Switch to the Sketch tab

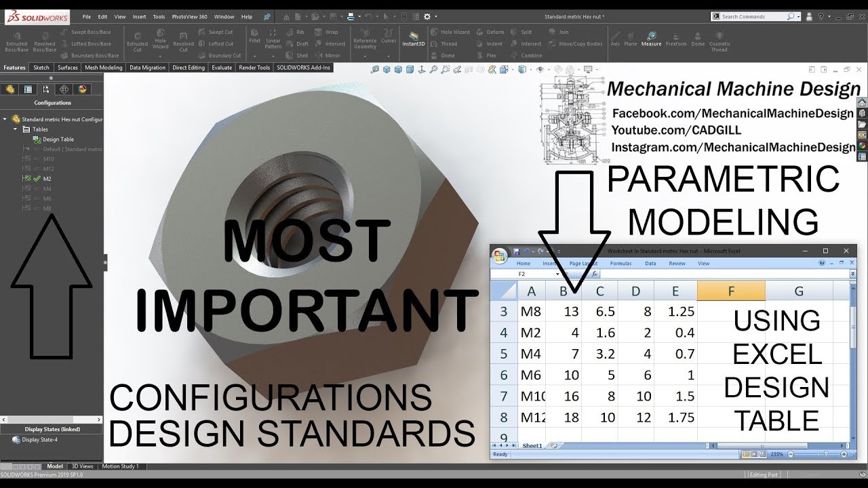[x=41, y=68]
